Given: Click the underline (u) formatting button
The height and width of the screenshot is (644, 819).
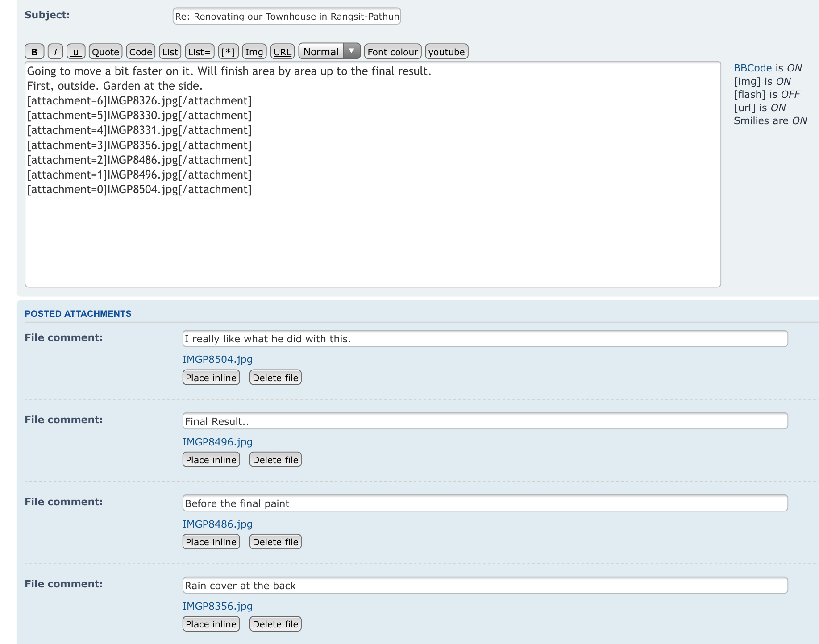Looking at the screenshot, I should 76,52.
